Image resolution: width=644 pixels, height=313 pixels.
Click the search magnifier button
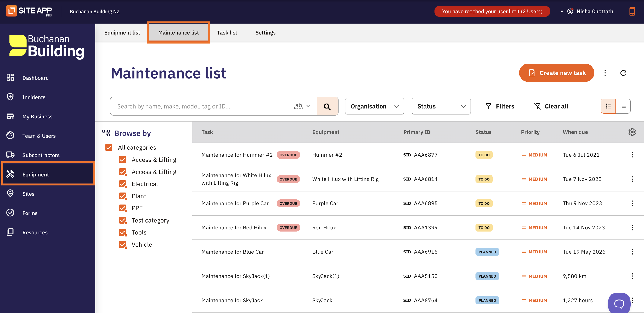click(x=327, y=106)
